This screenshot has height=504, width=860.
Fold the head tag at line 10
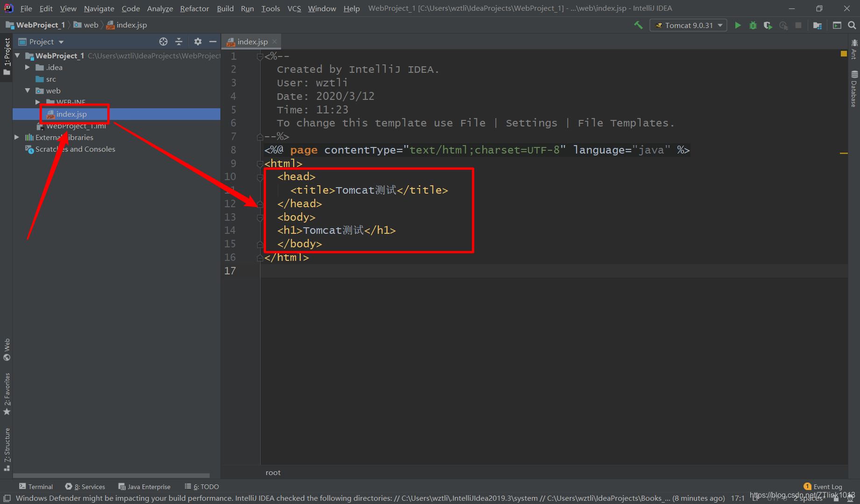click(x=260, y=177)
